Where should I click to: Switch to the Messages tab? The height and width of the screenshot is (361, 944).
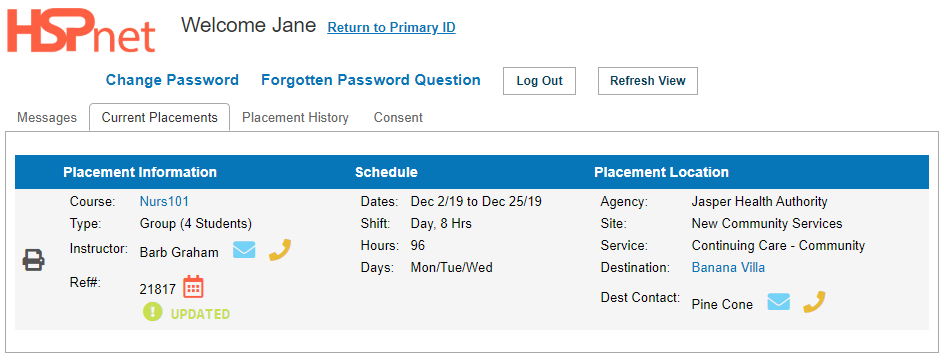[47, 117]
